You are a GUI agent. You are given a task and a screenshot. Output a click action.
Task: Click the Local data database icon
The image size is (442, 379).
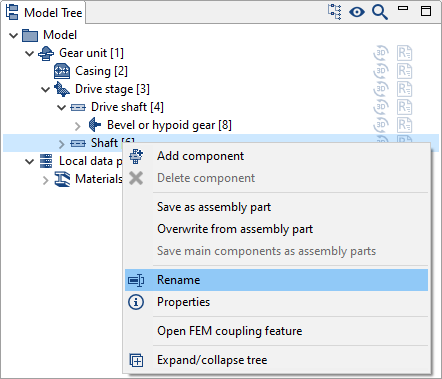click(x=46, y=161)
